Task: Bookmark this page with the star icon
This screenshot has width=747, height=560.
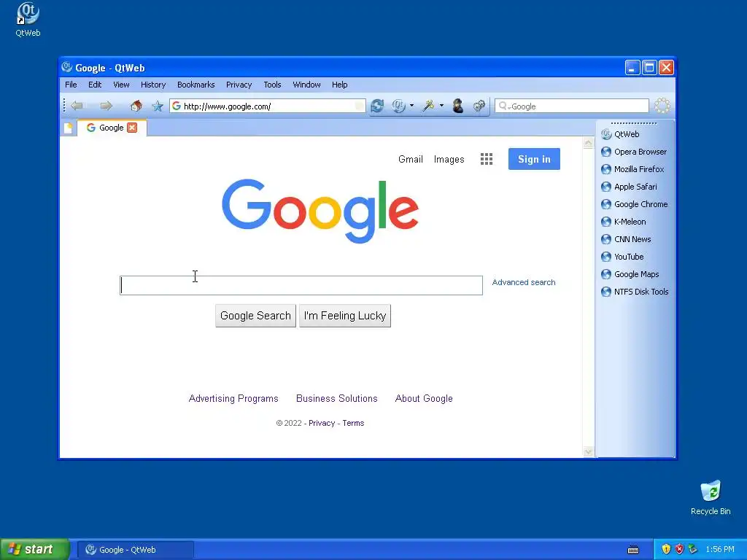Action: coord(158,106)
